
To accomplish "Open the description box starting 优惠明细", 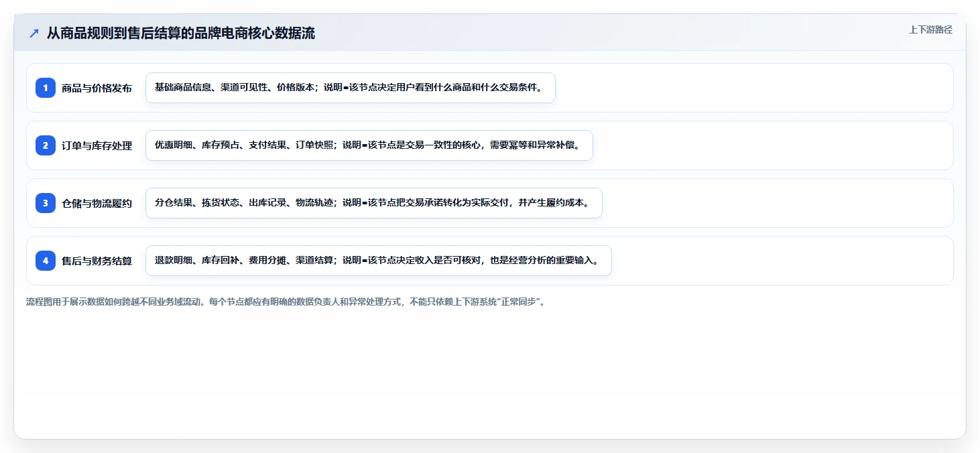I will tap(369, 145).
